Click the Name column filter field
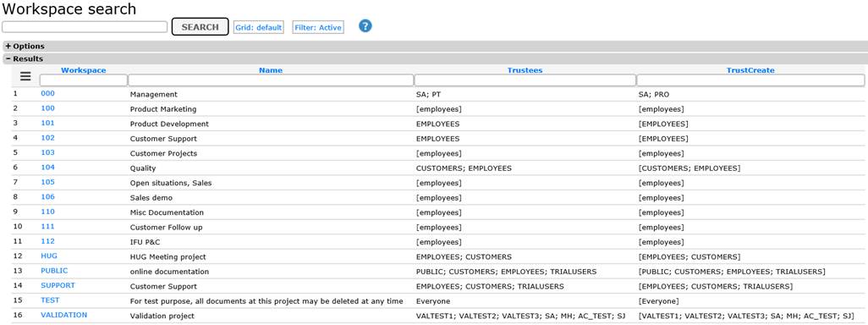Image resolution: width=868 pixels, height=325 pixels. pos(271,80)
